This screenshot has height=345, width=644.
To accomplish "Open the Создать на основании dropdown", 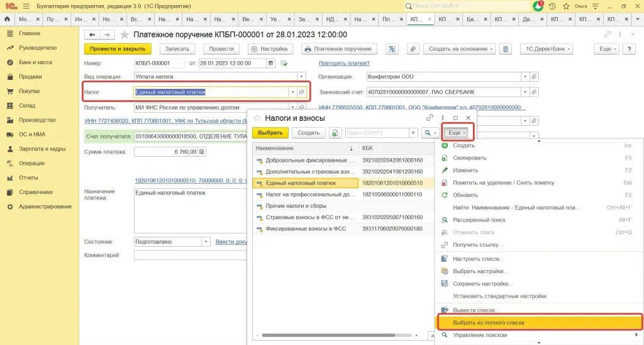I will pos(460,49).
